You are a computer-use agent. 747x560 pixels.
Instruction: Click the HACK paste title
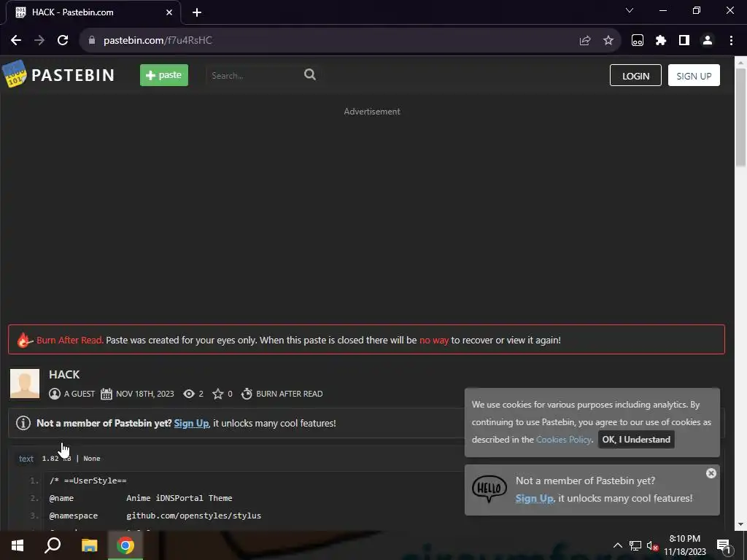pos(64,374)
